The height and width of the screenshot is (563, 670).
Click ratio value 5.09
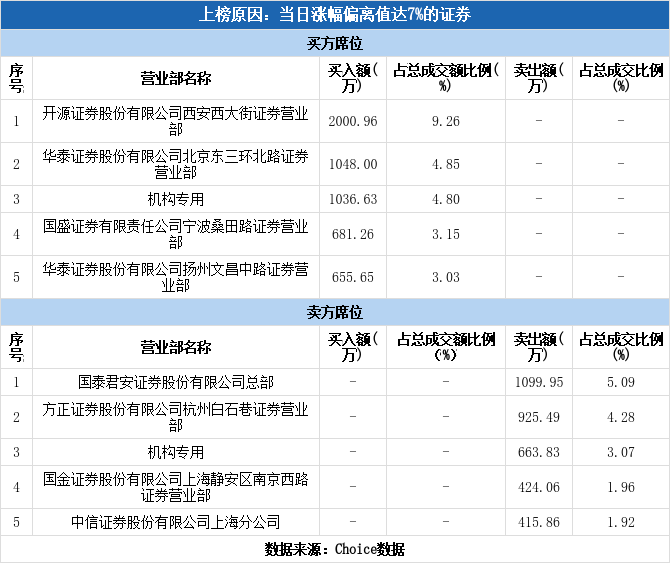click(x=621, y=382)
